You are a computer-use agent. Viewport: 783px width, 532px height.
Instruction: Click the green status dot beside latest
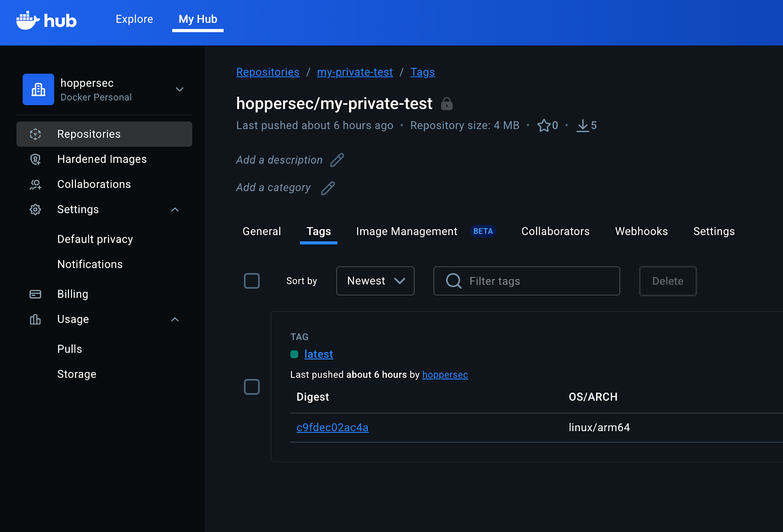[294, 354]
